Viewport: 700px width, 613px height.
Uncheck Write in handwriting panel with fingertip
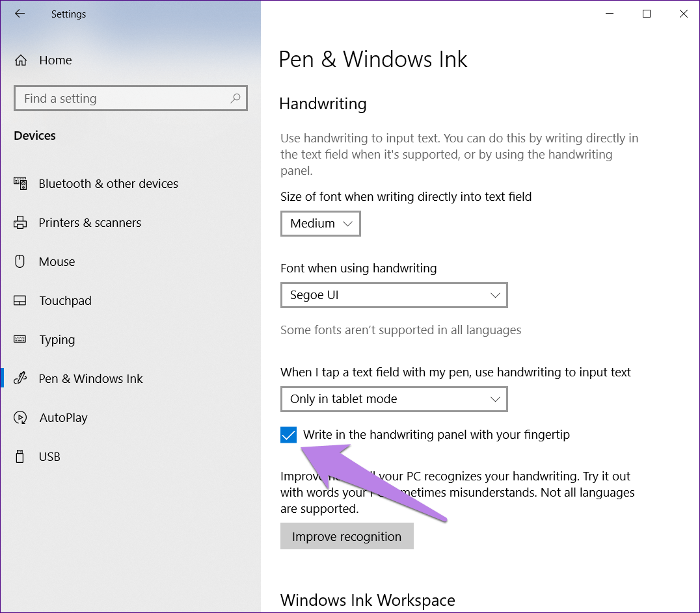point(288,435)
